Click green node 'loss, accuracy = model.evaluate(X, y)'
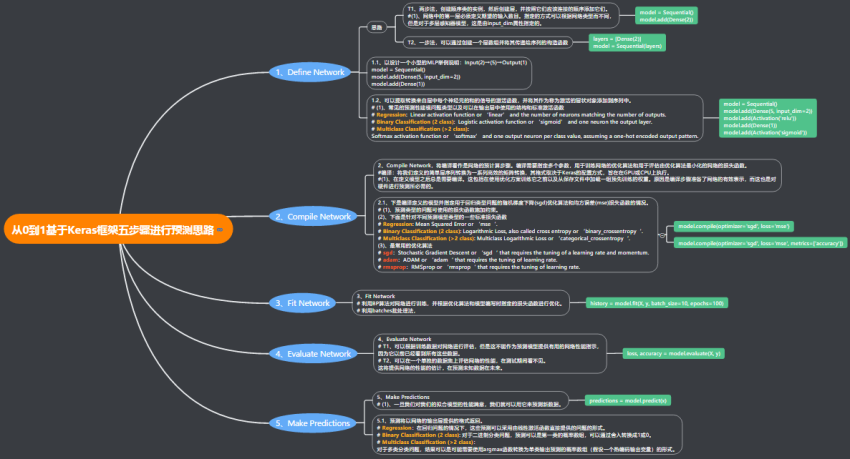Image resolution: width=850 pixels, height=459 pixels. pos(673,353)
